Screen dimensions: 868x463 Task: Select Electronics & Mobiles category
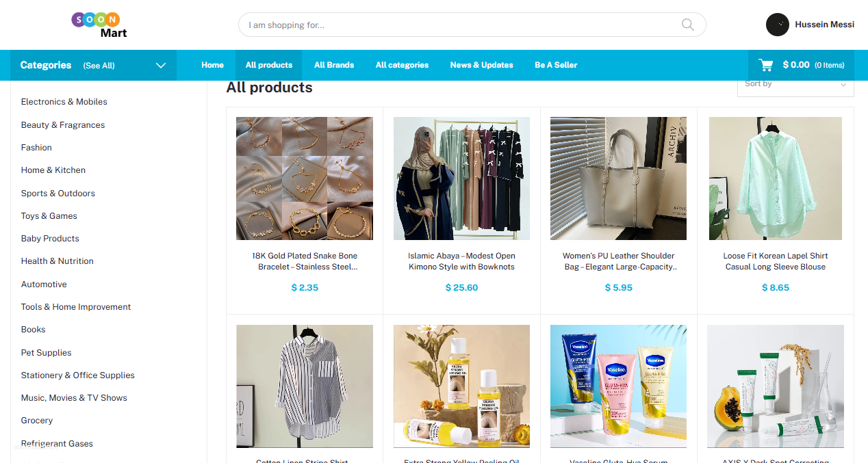[64, 102]
